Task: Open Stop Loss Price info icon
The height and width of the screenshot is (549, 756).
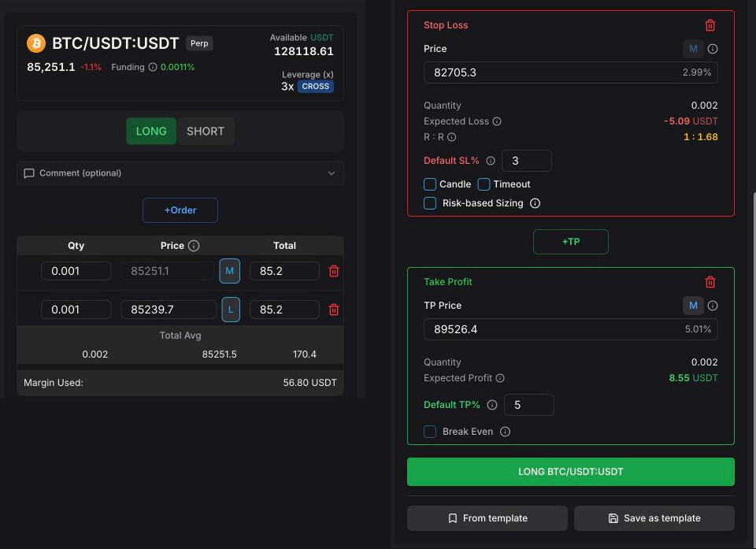Action: 713,49
